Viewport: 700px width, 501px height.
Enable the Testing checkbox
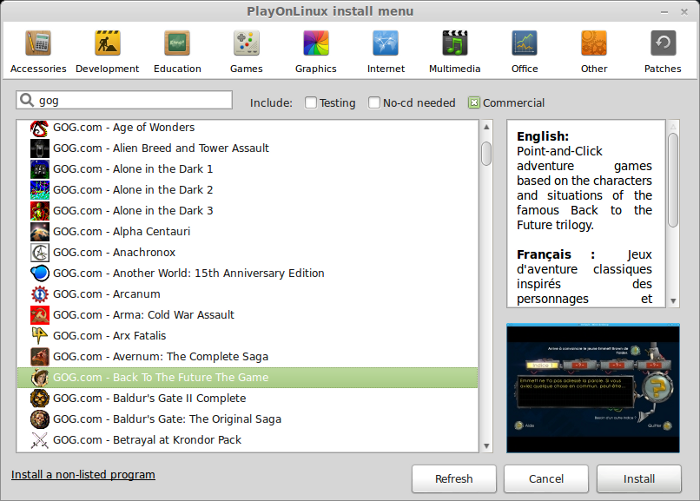(311, 103)
